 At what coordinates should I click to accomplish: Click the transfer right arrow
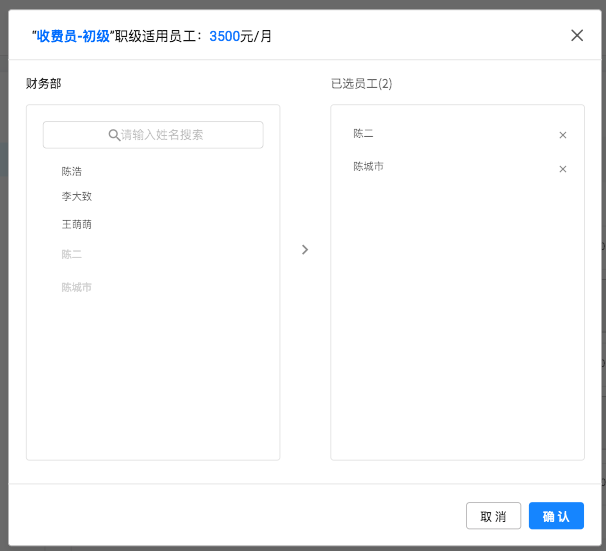[x=305, y=249]
